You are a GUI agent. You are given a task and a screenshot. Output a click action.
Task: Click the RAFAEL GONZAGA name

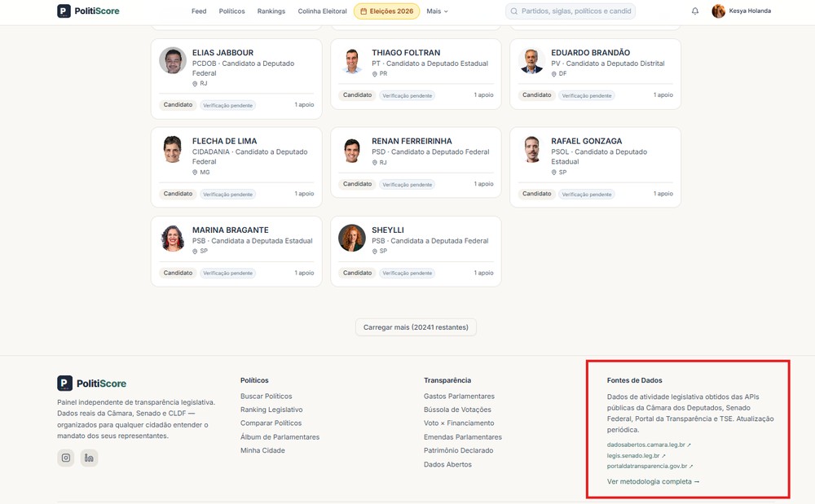coord(586,141)
